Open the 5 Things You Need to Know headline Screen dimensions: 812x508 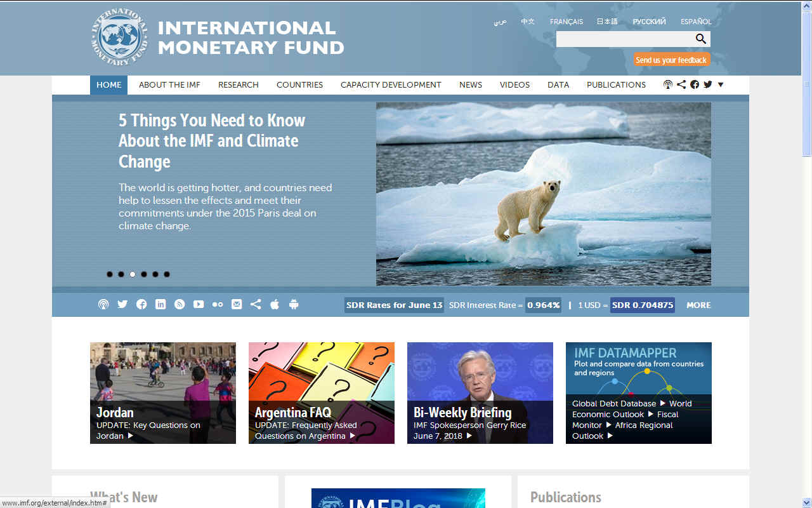point(212,141)
